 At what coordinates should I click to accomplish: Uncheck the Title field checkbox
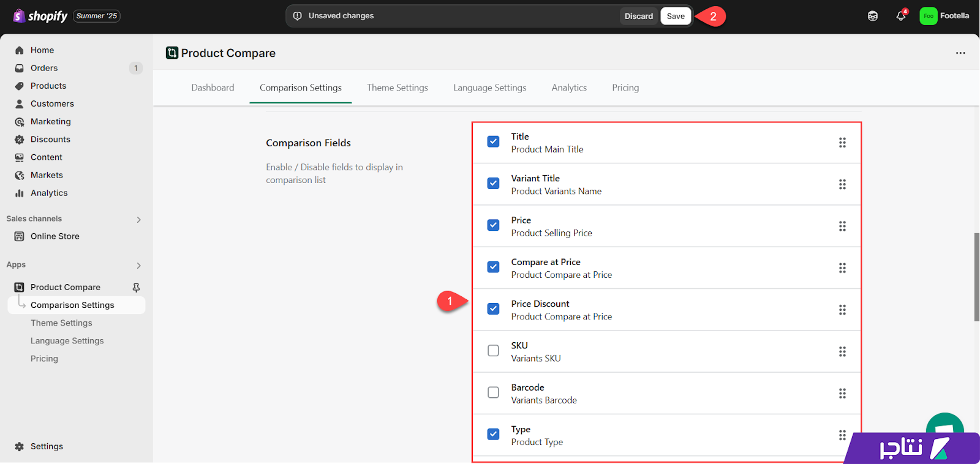click(493, 141)
